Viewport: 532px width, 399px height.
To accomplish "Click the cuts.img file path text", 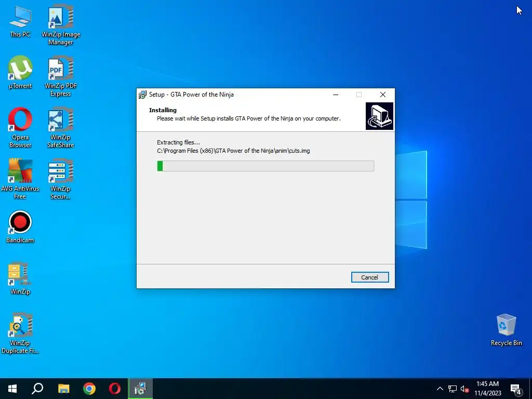I will click(233, 151).
